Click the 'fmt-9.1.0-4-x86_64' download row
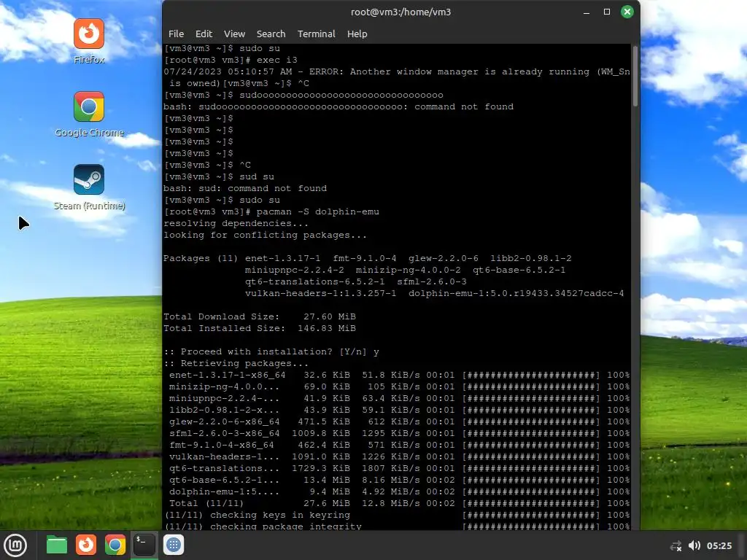This screenshot has height=560, width=747. (x=399, y=445)
